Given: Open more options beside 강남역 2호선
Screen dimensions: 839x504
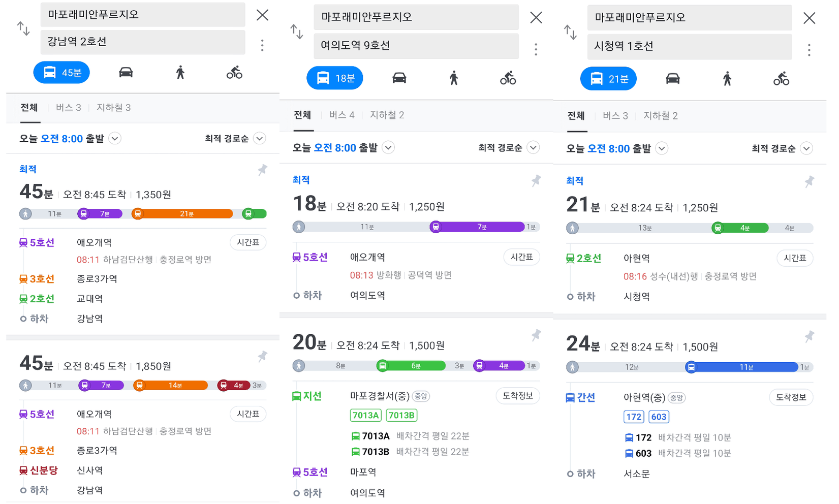Looking at the screenshot, I should pos(262,45).
